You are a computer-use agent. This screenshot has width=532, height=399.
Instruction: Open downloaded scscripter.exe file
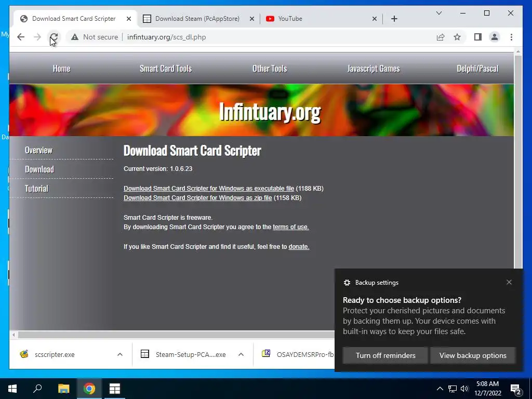coord(55,354)
